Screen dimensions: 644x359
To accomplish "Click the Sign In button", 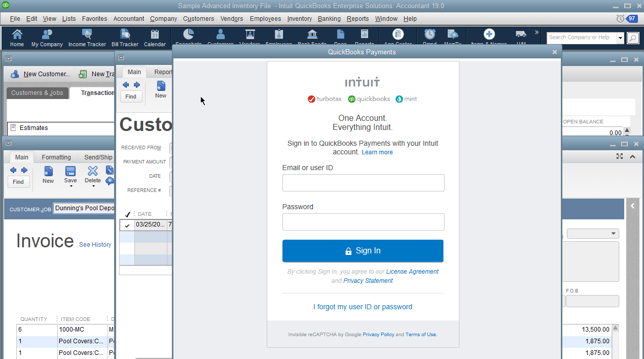I will pyautogui.click(x=363, y=251).
